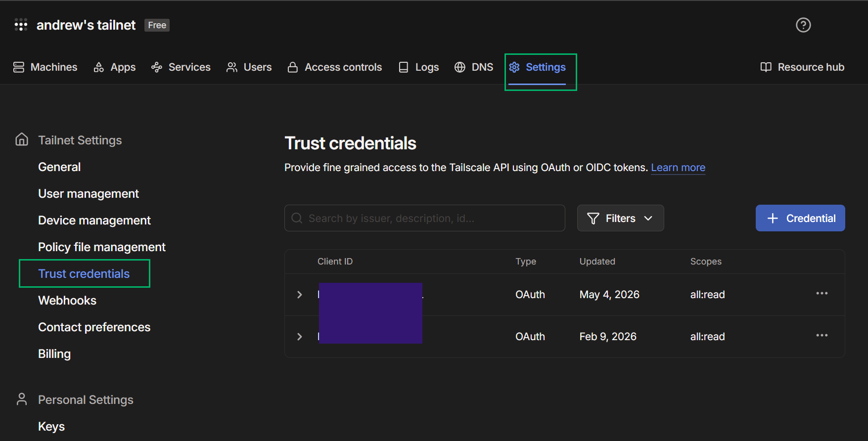
Task: Open the Users tab
Action: pos(249,67)
